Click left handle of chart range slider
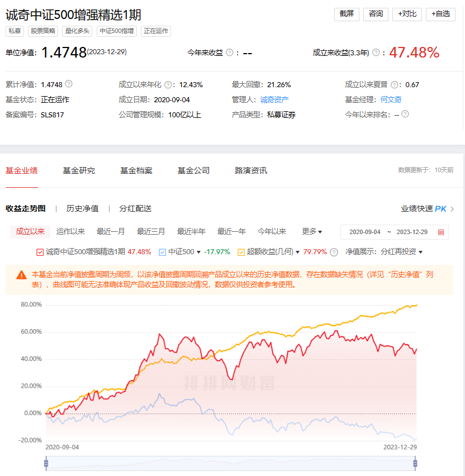 (46, 463)
